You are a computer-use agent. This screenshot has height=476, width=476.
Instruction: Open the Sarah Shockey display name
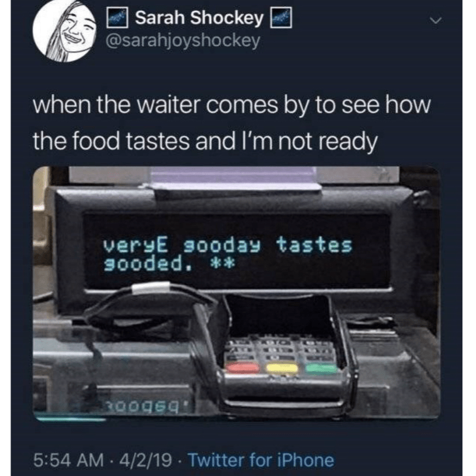199,18
